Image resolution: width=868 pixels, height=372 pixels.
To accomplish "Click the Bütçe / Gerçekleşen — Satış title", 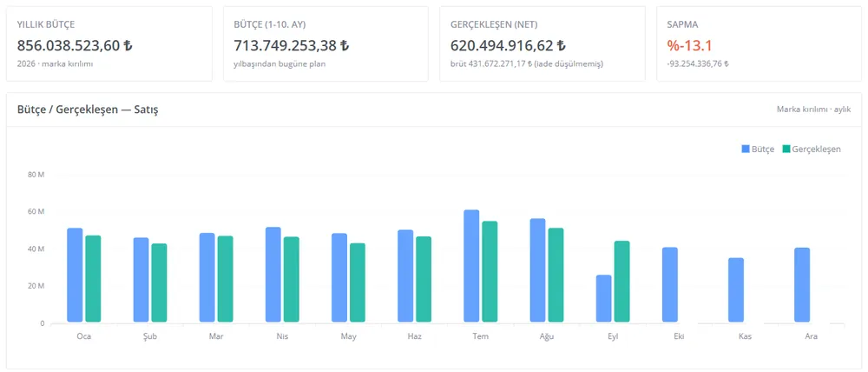I will pos(88,110).
